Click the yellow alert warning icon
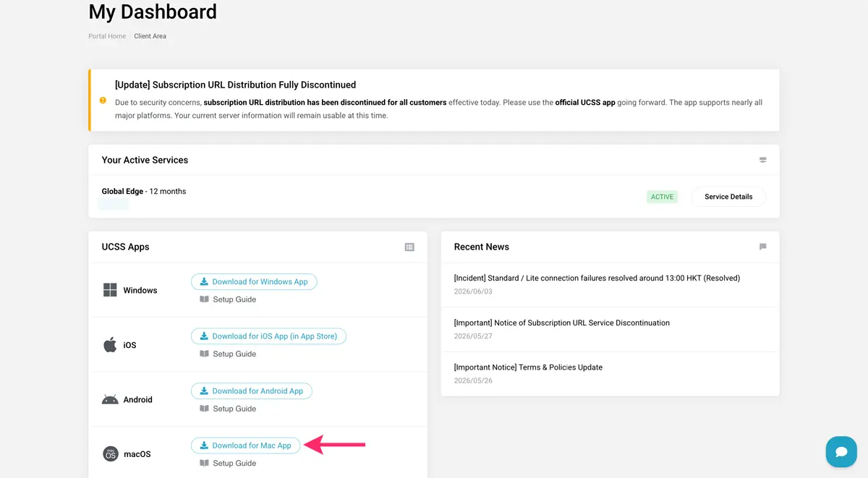 click(103, 101)
